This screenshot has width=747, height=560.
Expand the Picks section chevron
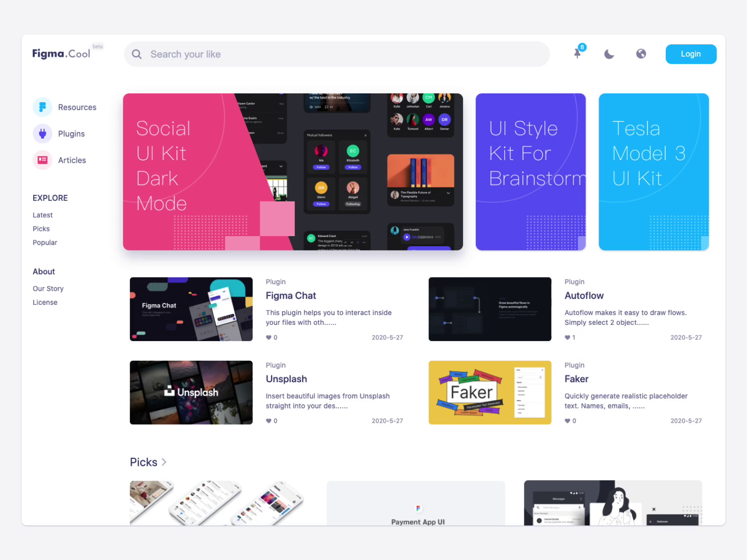point(164,462)
